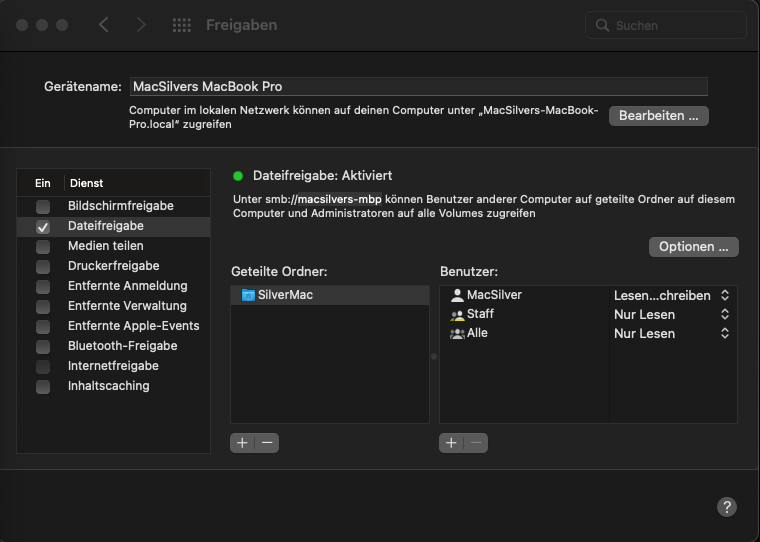760x542 pixels.
Task: Click the SilverMac folder icon
Action: pyautogui.click(x=248, y=295)
